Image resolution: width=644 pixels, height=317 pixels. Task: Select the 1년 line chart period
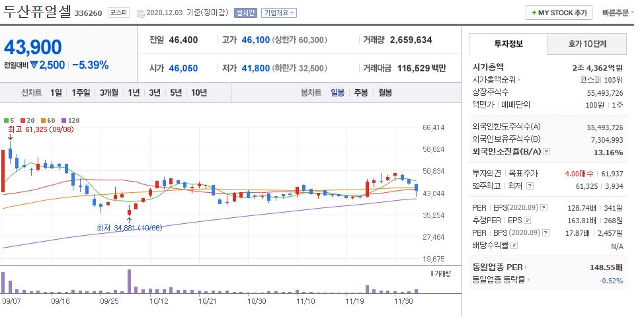[x=134, y=92]
